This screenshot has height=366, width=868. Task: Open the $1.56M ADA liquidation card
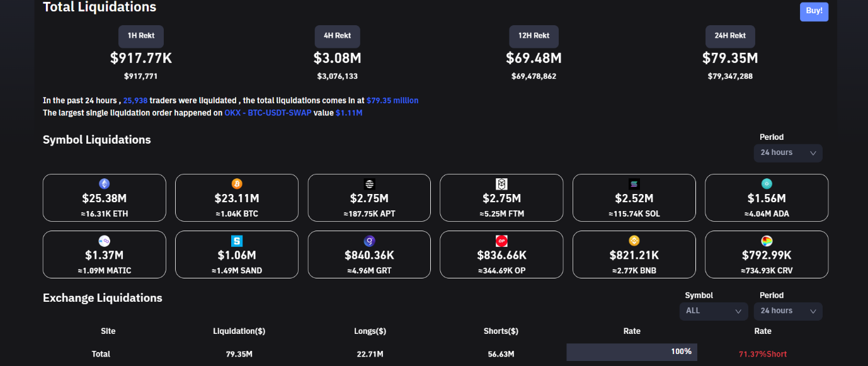[767, 198]
